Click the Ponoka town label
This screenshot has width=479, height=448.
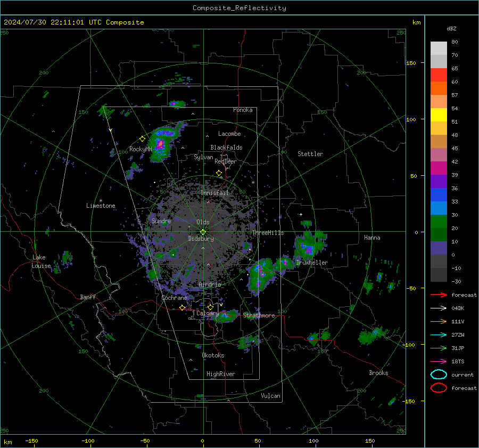coord(243,110)
